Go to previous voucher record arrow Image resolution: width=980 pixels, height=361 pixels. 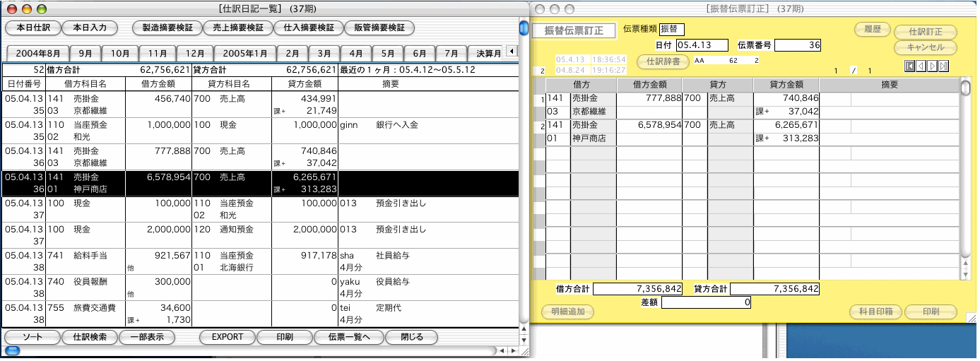[921, 66]
